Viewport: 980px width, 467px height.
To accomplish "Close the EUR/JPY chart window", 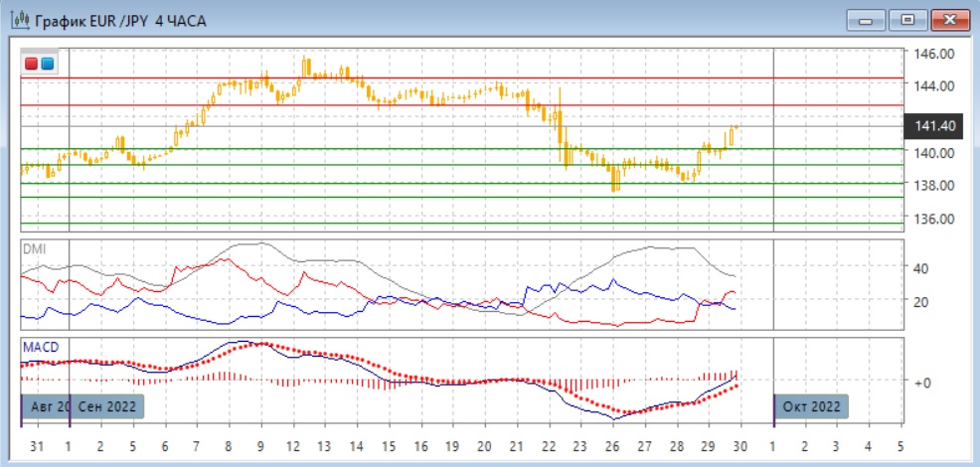I will pos(950,21).
